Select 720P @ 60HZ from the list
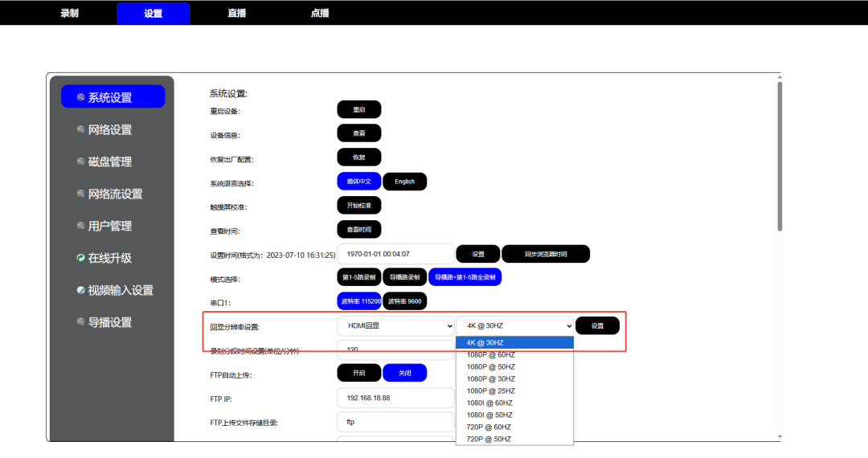This screenshot has height=458, width=868. click(515, 427)
